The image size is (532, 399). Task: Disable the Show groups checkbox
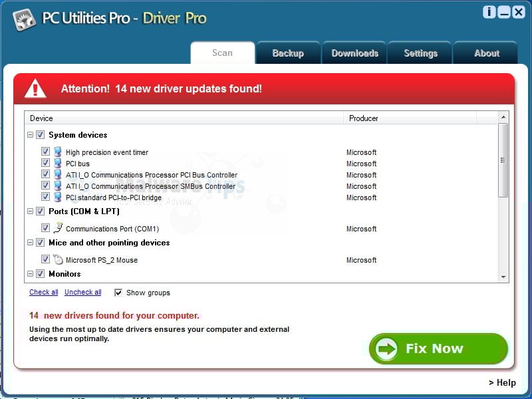[118, 293]
